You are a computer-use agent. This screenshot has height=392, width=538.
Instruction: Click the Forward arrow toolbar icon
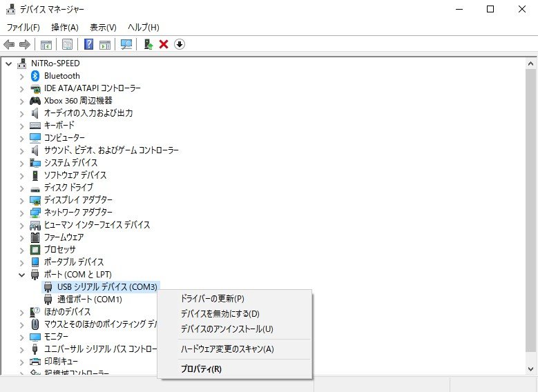click(25, 44)
